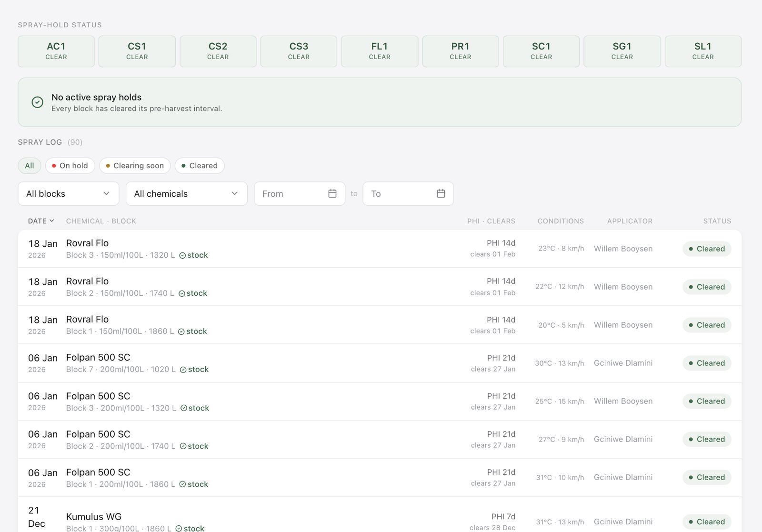
Task: Filter spray log by Clearing soon
Action: (x=135, y=166)
